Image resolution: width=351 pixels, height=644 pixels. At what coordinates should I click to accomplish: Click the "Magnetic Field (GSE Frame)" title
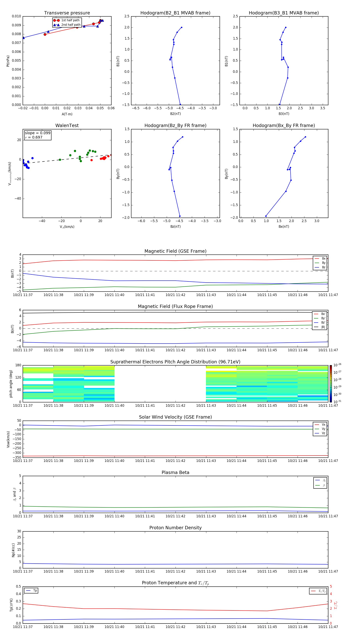pos(175,251)
